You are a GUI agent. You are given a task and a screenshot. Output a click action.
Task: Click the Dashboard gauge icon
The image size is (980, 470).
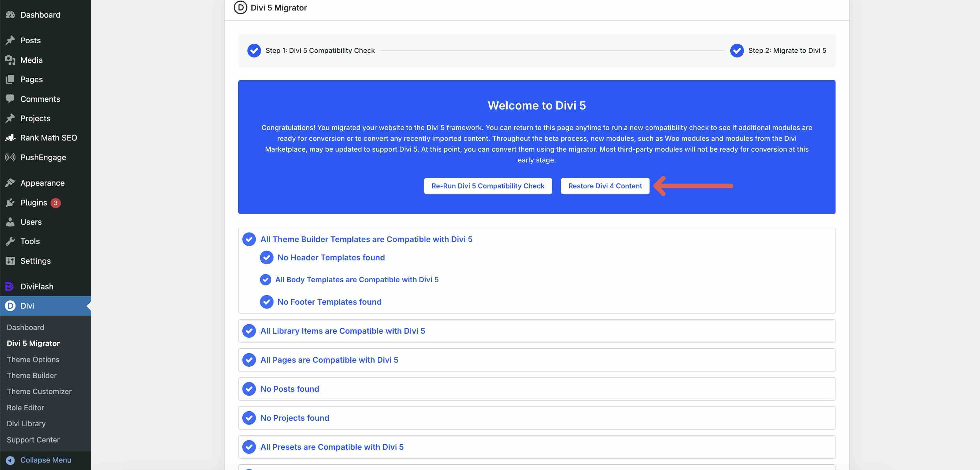pos(10,15)
